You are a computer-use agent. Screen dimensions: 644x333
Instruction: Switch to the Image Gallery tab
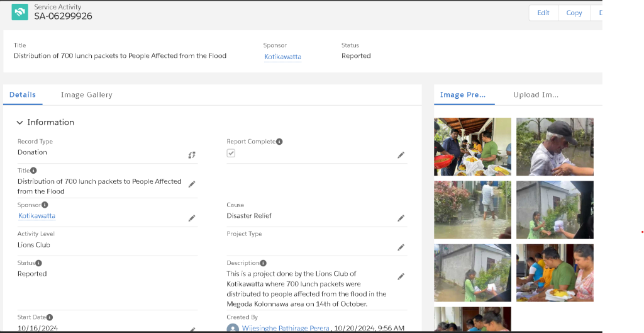pos(87,94)
